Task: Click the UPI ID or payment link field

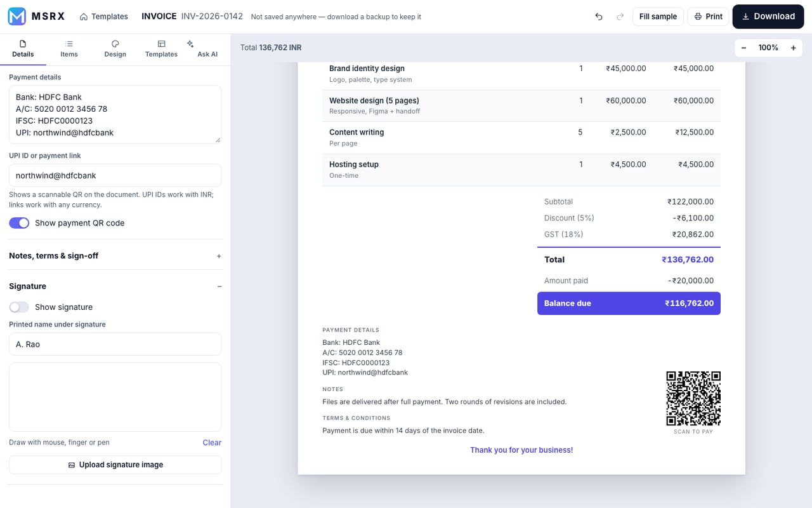Action: coord(115,175)
